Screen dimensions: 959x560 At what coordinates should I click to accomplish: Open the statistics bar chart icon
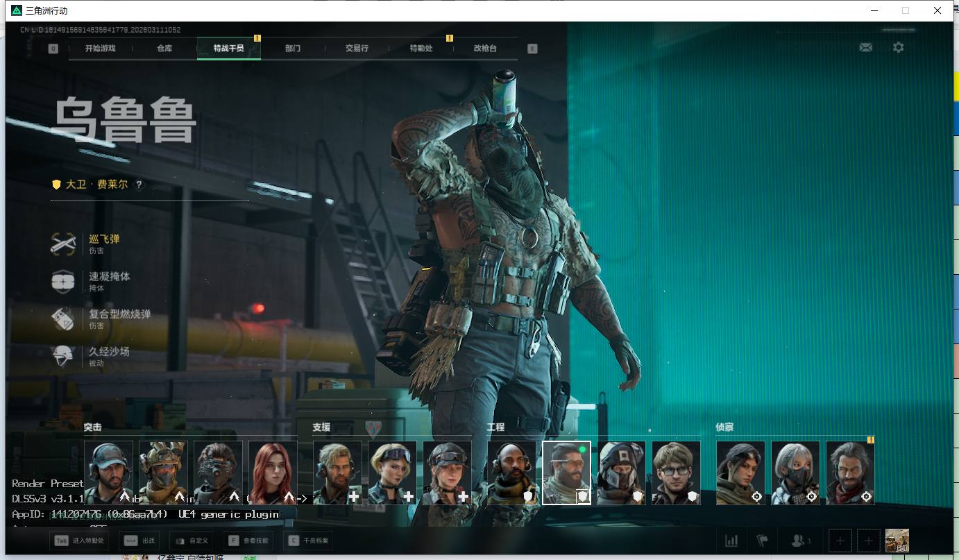pos(731,540)
